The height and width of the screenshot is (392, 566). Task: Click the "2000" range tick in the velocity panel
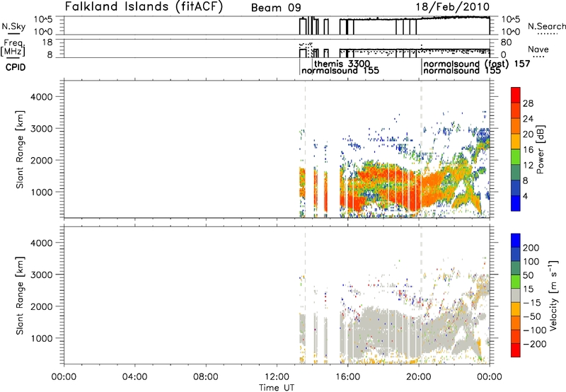[x=42, y=306]
